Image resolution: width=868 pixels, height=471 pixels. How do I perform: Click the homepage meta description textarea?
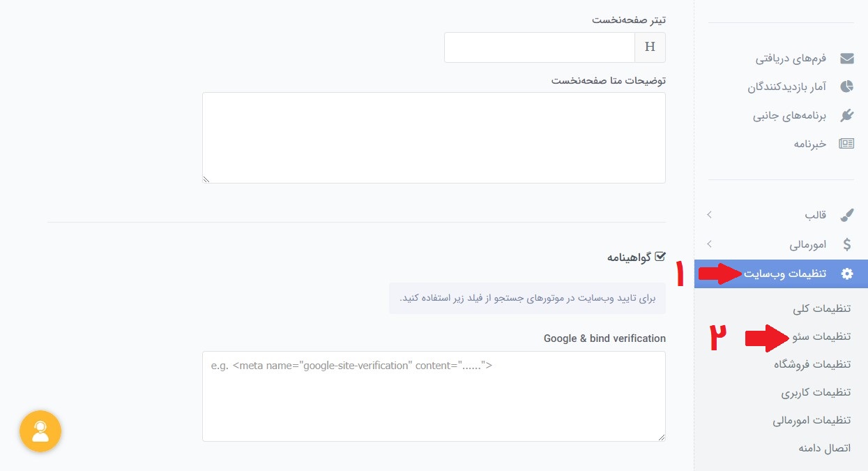(x=434, y=137)
